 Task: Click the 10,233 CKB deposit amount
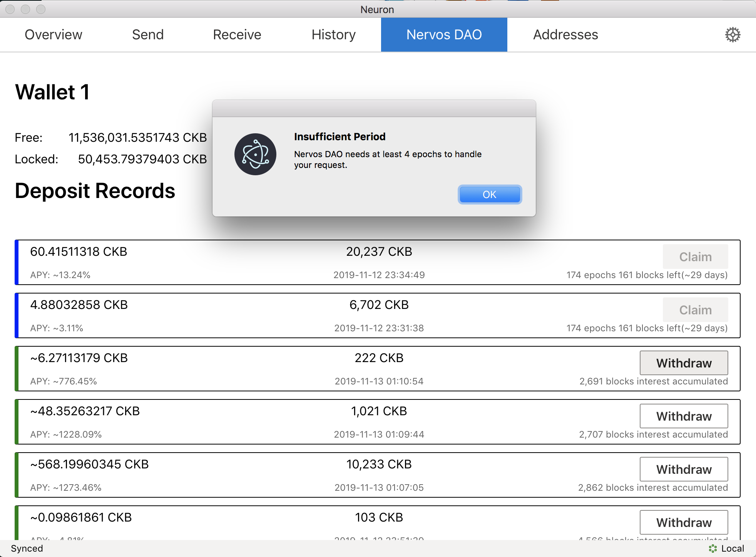click(379, 464)
